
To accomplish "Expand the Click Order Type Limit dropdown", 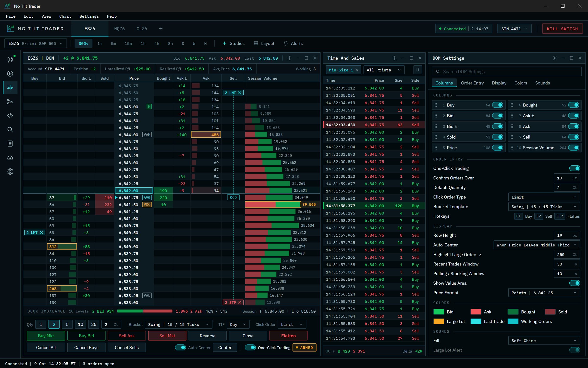I will point(544,197).
